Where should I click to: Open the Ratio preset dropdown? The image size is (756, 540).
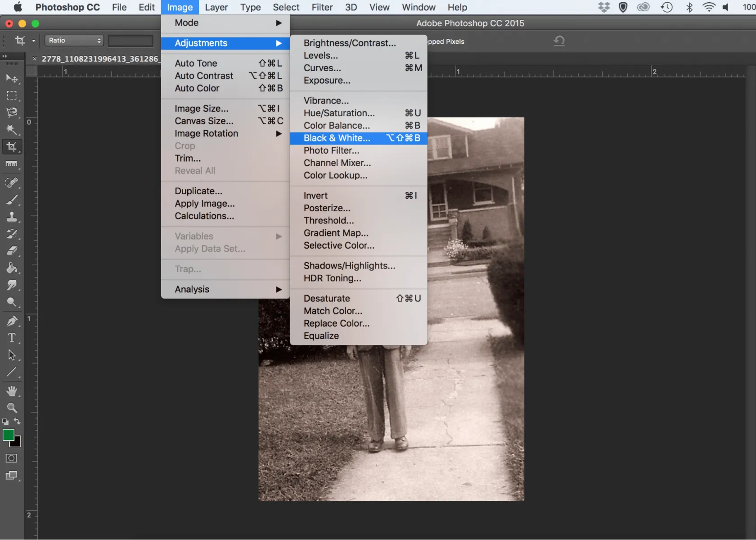(74, 41)
